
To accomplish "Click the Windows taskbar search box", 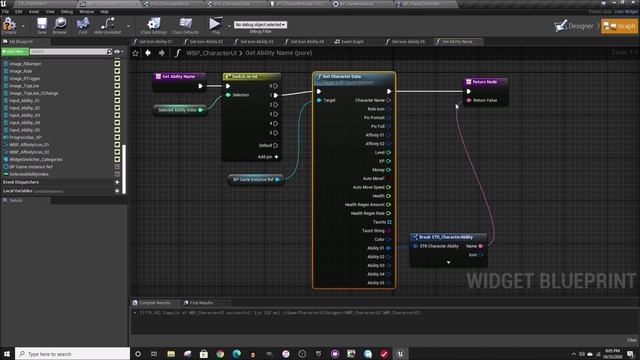I will 73,354.
